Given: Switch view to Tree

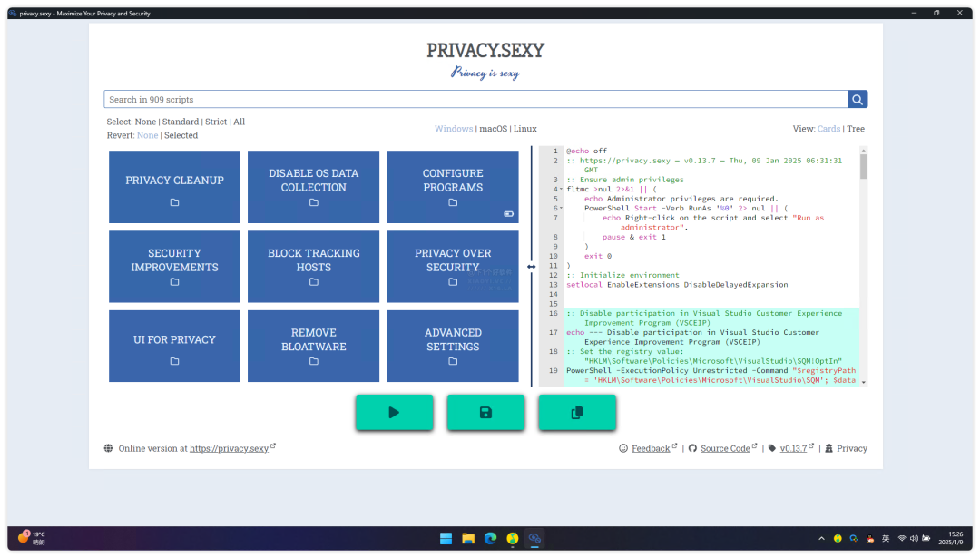Looking at the screenshot, I should pos(855,129).
